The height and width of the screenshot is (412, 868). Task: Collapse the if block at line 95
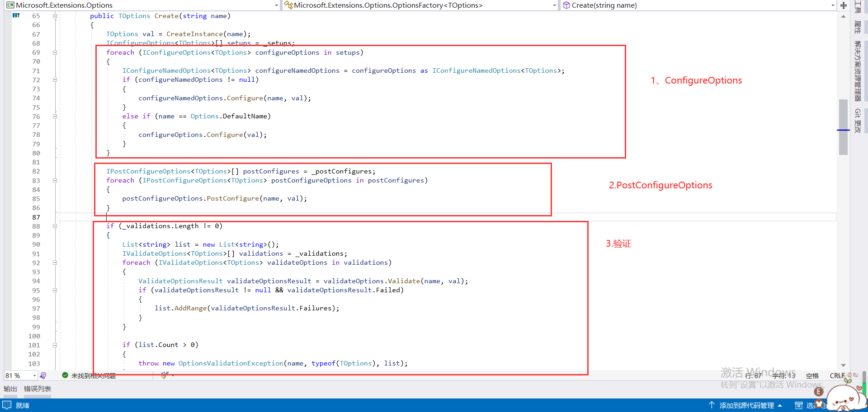pyautogui.click(x=55, y=290)
